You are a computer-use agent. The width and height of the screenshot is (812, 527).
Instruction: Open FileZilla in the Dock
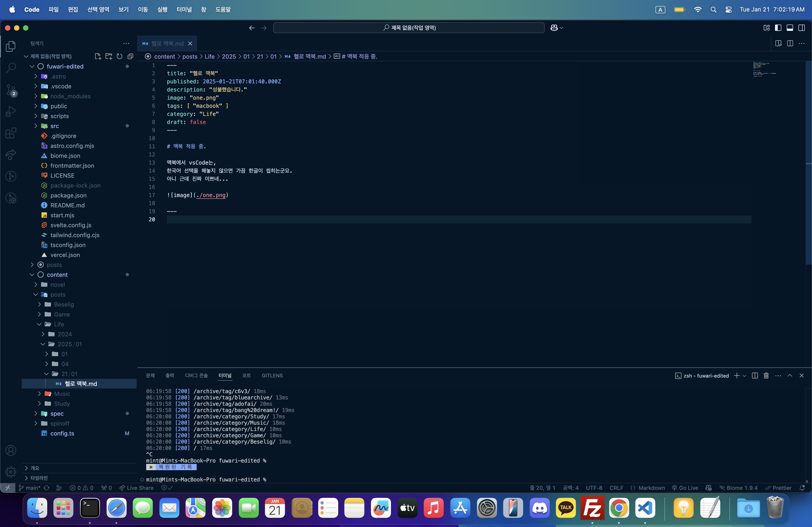point(592,508)
